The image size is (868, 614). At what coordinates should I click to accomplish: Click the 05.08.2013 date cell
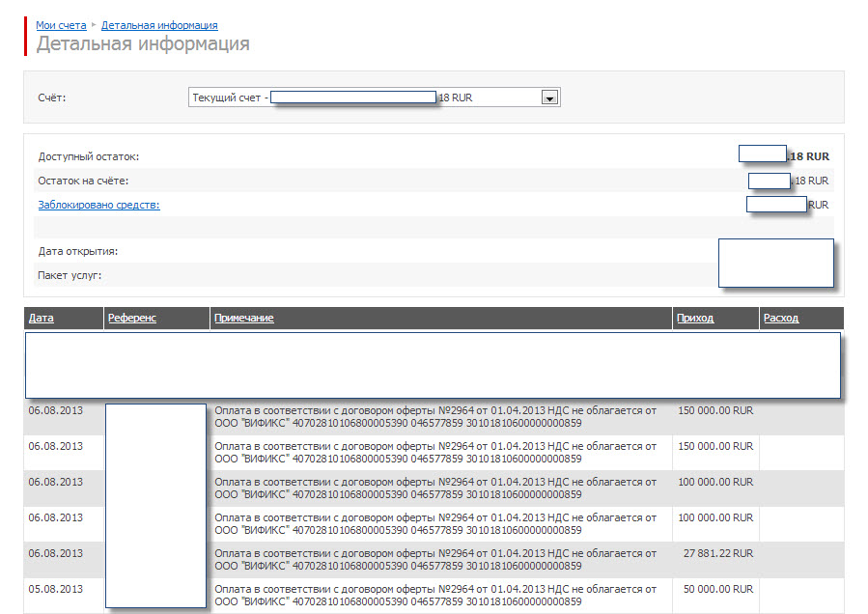pos(56,589)
